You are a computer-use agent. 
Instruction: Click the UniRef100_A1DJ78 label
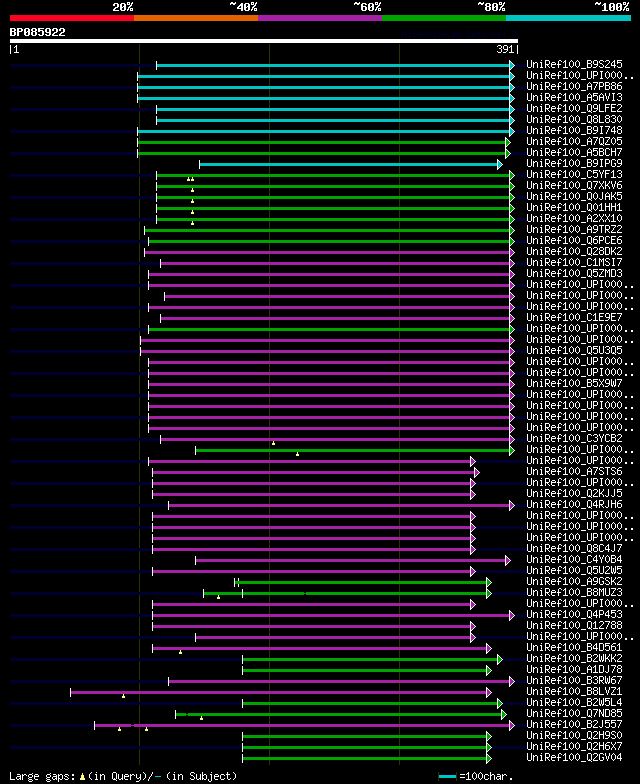pyautogui.click(x=574, y=670)
